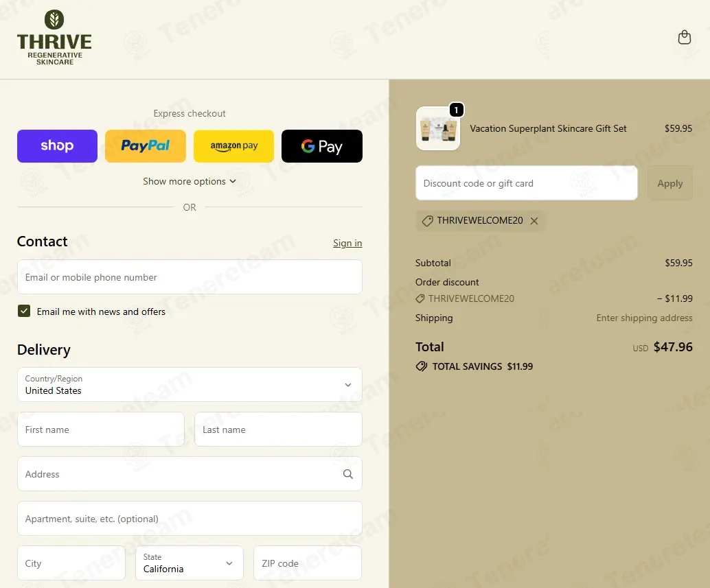Click the Delivery section heading
Screen dimensions: 710x588
pos(44,350)
